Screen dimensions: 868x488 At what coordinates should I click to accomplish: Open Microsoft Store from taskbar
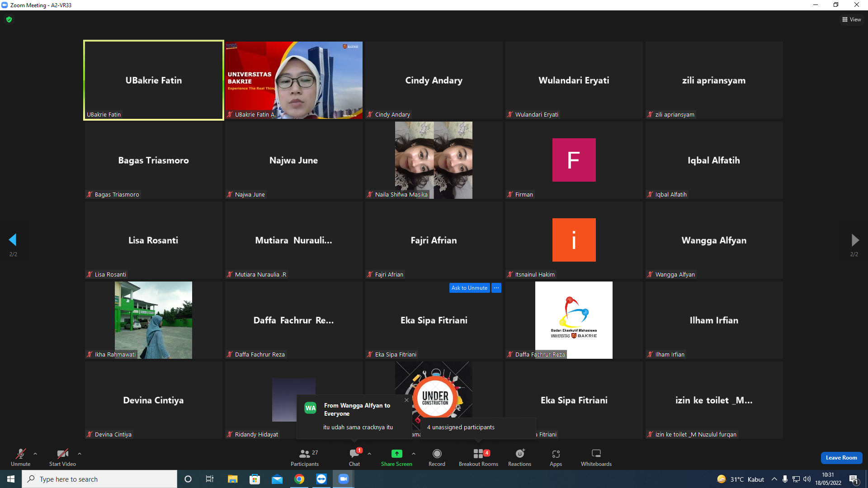pos(255,479)
